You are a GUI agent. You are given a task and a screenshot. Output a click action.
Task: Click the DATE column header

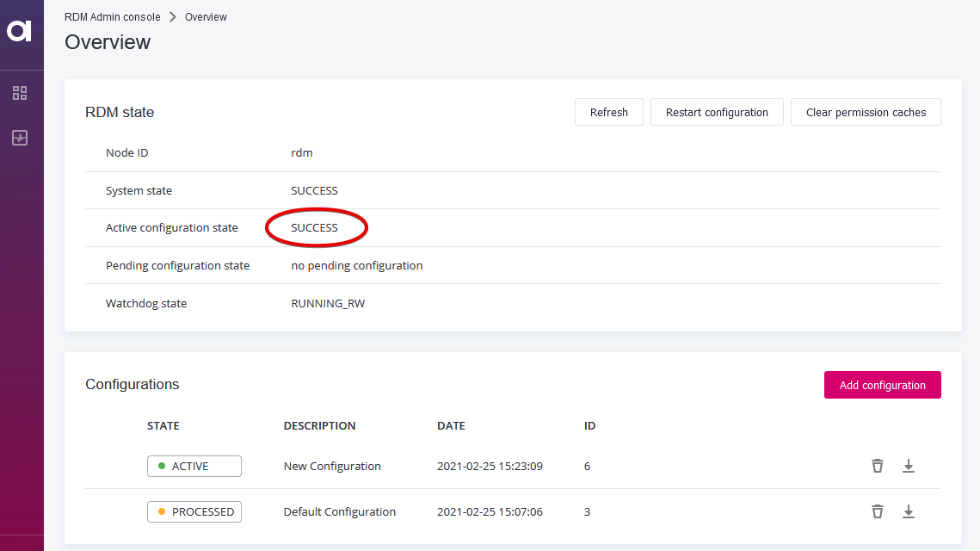point(451,425)
